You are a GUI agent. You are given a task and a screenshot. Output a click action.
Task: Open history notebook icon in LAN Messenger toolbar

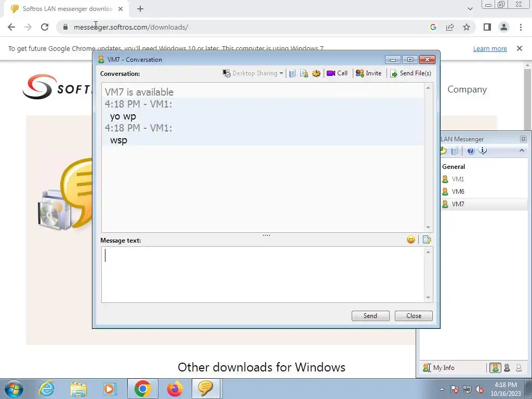pyautogui.click(x=455, y=151)
